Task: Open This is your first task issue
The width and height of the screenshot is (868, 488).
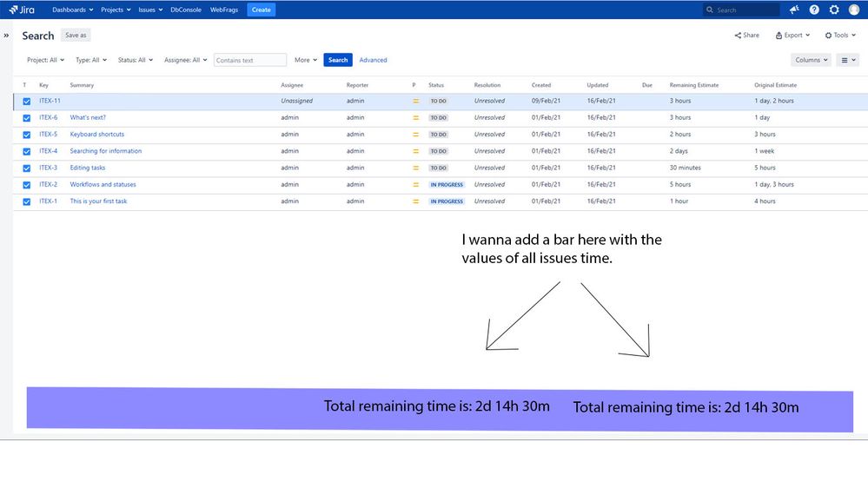Action: click(x=98, y=201)
